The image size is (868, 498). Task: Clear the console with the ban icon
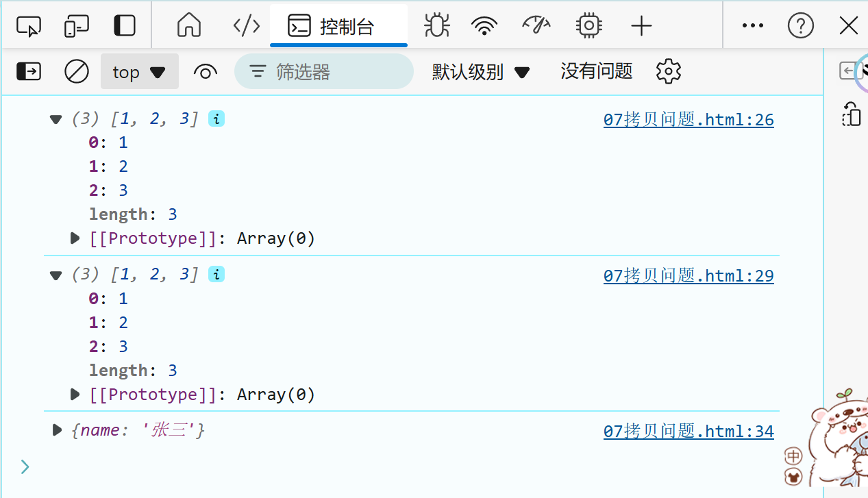pos(77,71)
